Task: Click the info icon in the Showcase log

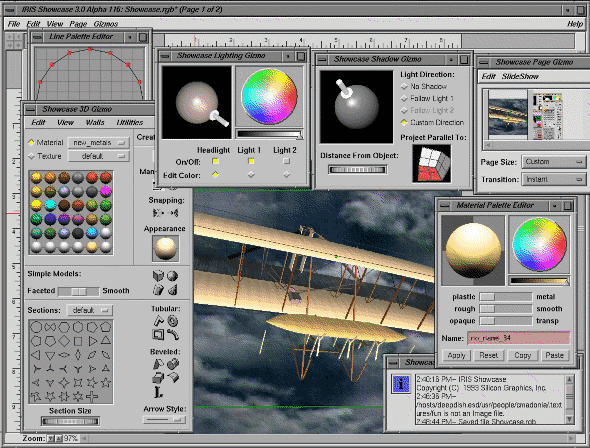Action: 401,384
